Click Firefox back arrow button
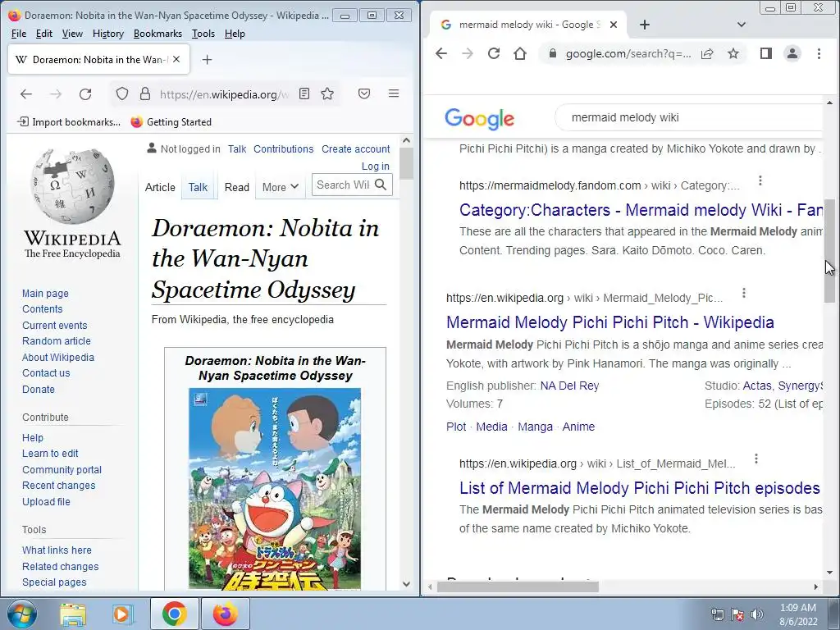The height and width of the screenshot is (630, 840). click(25, 94)
